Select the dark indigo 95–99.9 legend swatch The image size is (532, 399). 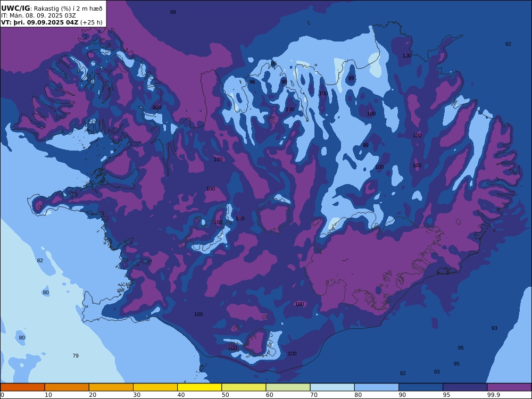point(465,387)
